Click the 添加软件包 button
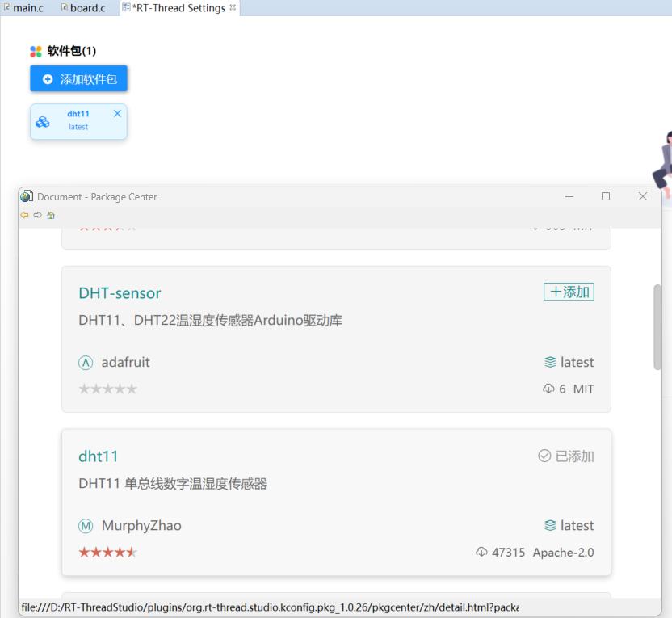This screenshot has width=672, height=618. click(78, 78)
